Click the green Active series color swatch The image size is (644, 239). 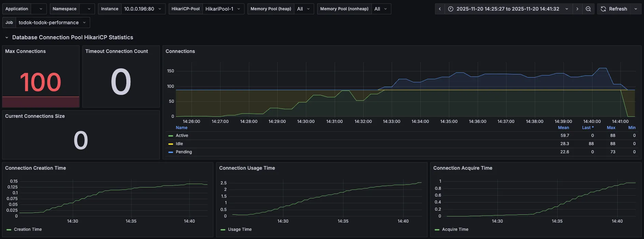coord(171,136)
